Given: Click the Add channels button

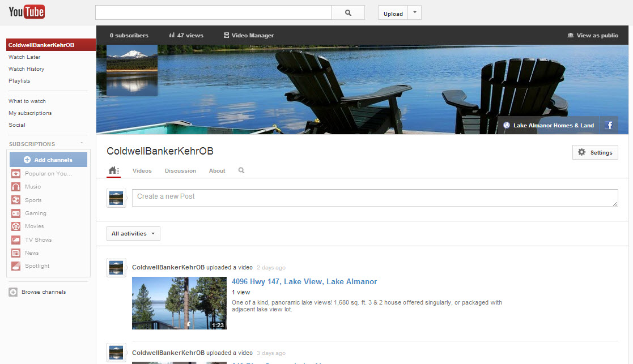Looking at the screenshot, I should [x=48, y=160].
